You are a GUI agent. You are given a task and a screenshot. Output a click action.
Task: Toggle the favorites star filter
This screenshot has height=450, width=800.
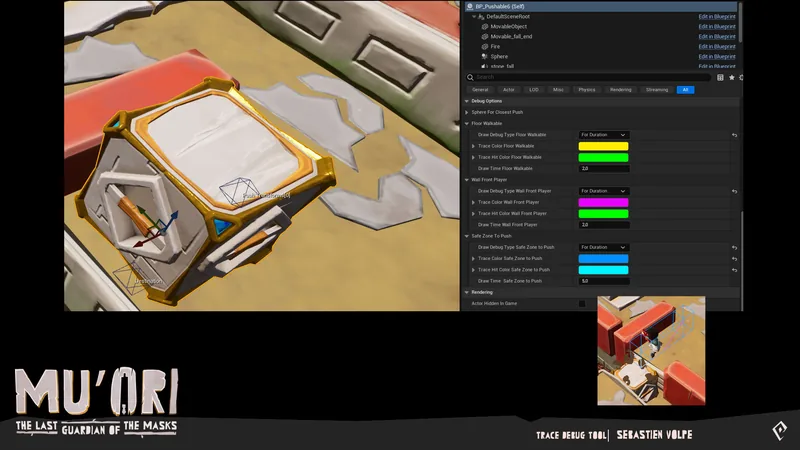click(732, 78)
